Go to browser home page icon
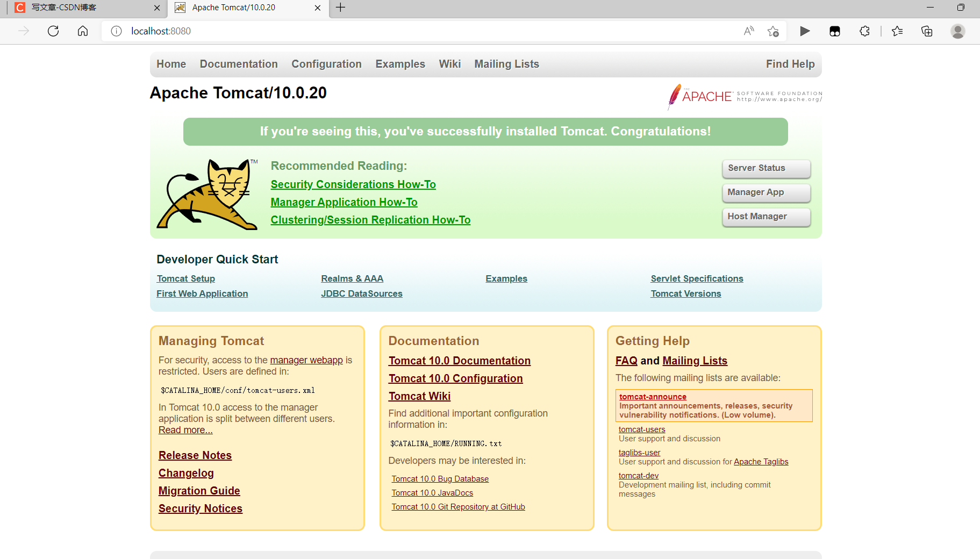This screenshot has width=980, height=559. pyautogui.click(x=83, y=31)
